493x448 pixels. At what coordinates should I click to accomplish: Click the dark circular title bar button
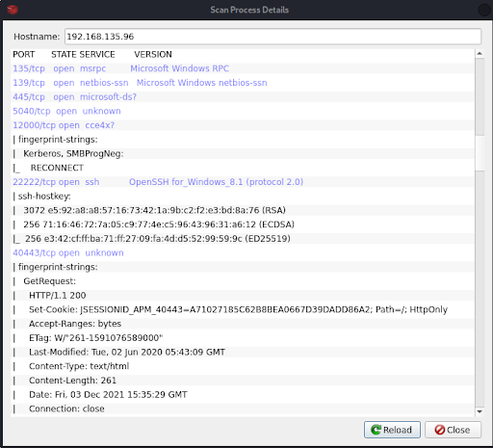tap(484, 10)
